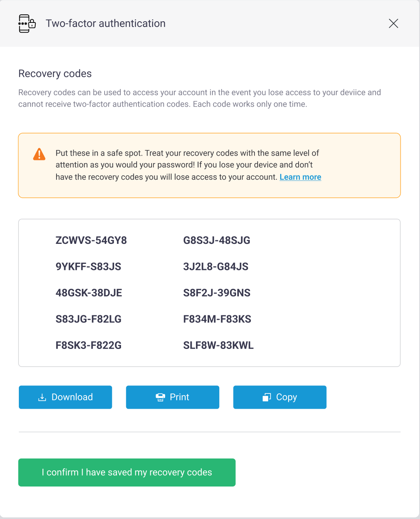Click the orange warning triangle icon
Viewport: 420px width, 519px height.
[39, 154]
